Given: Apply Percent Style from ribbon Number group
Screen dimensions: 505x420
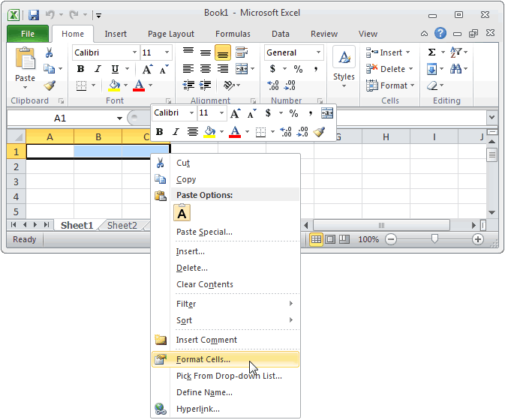Looking at the screenshot, I should (298, 69).
